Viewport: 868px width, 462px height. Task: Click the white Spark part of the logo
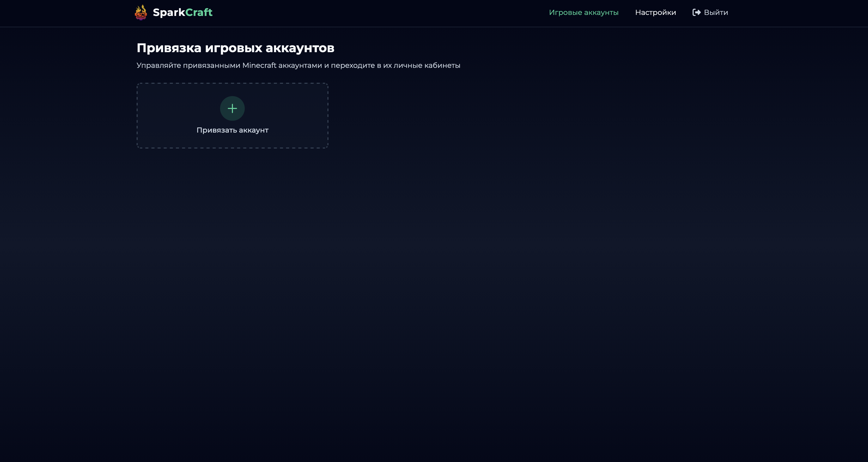[169, 13]
